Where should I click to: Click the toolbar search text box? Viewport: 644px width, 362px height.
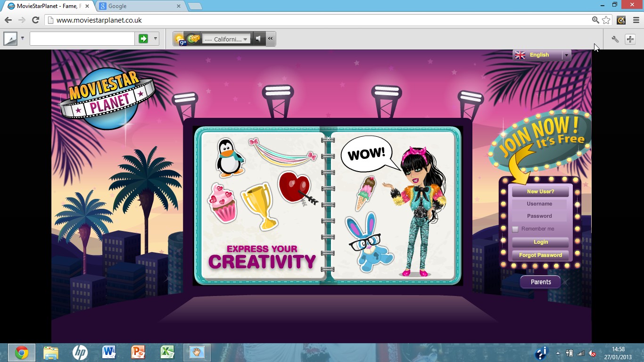82,39
